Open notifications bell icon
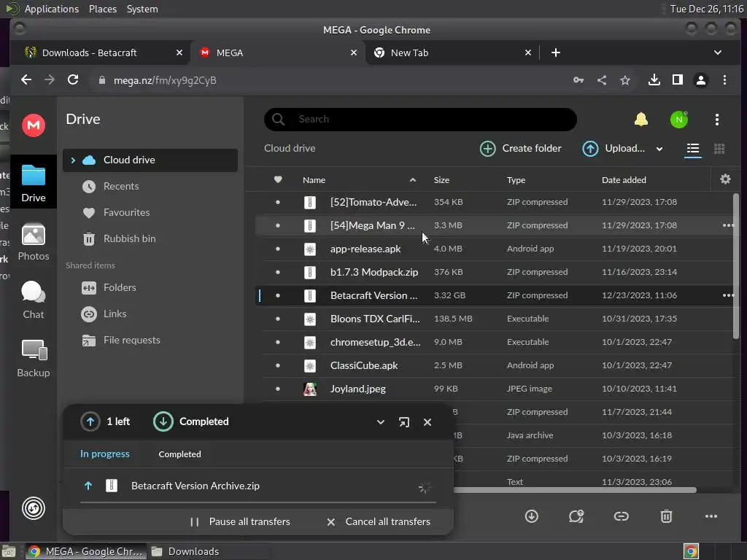This screenshot has height=560, width=747. point(640,120)
